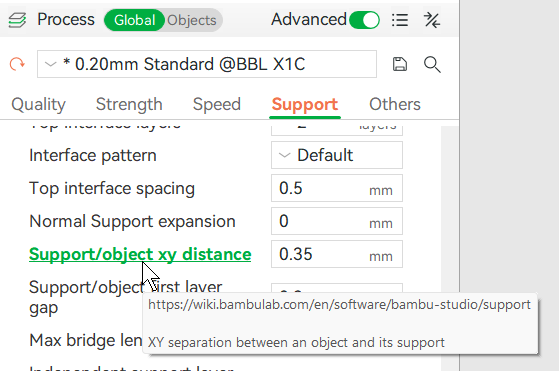Switch to Objects process settings
The height and width of the screenshot is (371, 559).
pos(192,20)
